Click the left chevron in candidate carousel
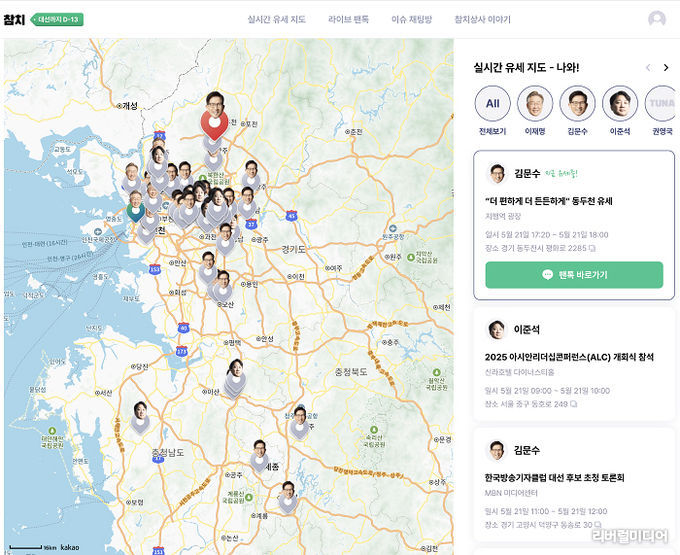This screenshot has height=555, width=680. [648, 68]
